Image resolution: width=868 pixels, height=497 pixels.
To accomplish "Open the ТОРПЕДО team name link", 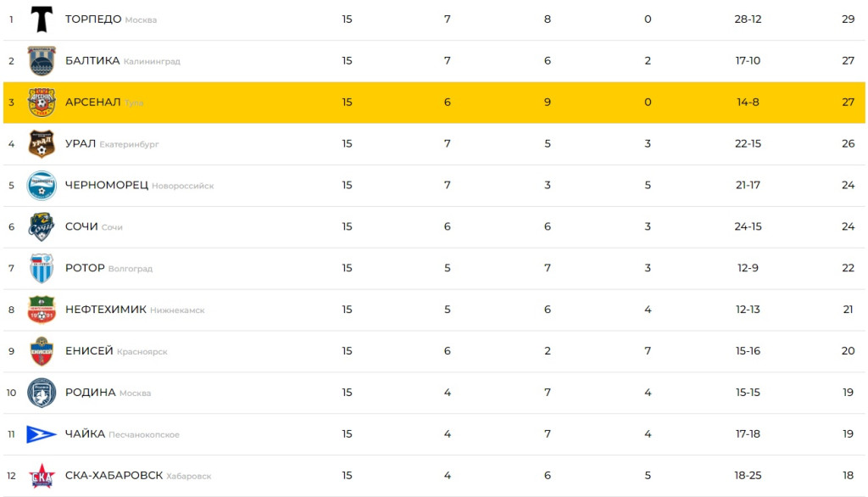I will pyautogui.click(x=93, y=19).
